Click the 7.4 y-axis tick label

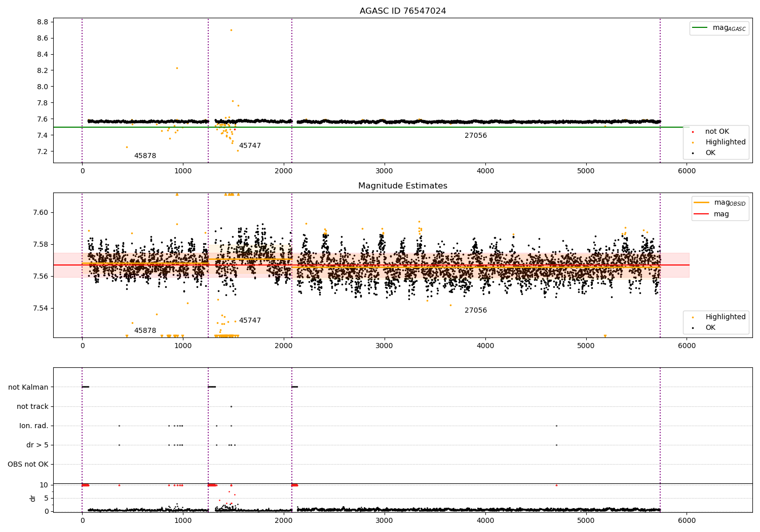tap(43, 135)
